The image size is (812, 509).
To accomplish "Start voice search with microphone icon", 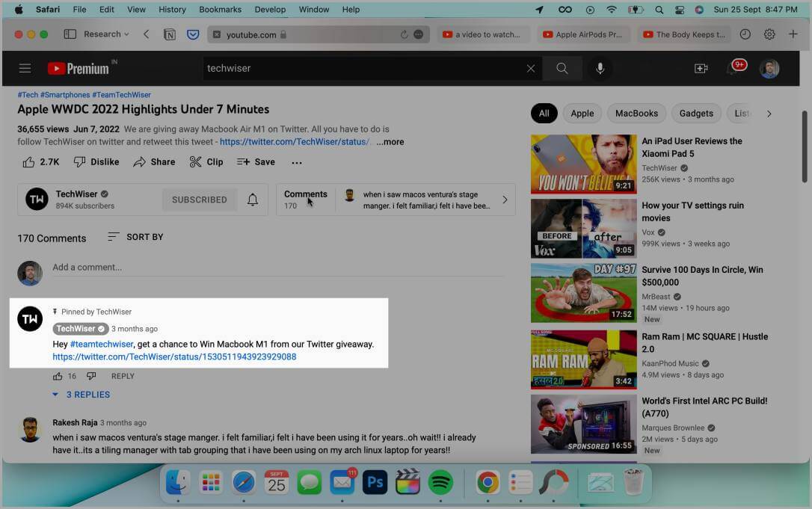I will [600, 68].
